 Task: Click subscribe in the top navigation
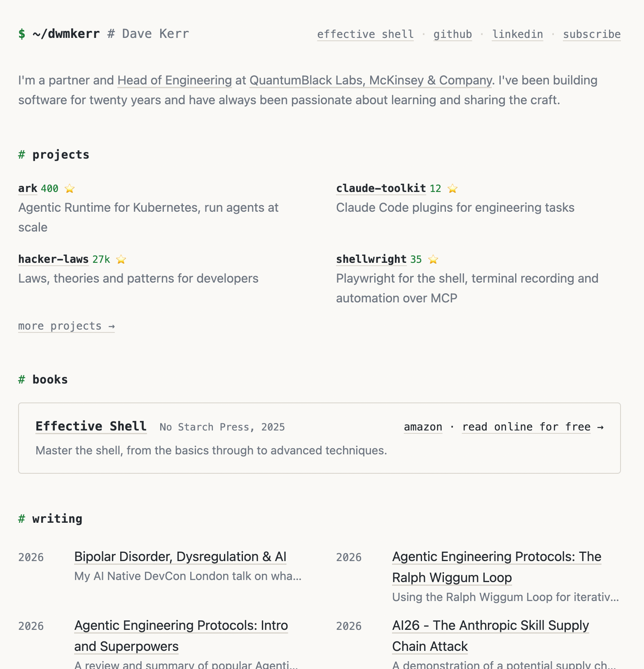592,34
